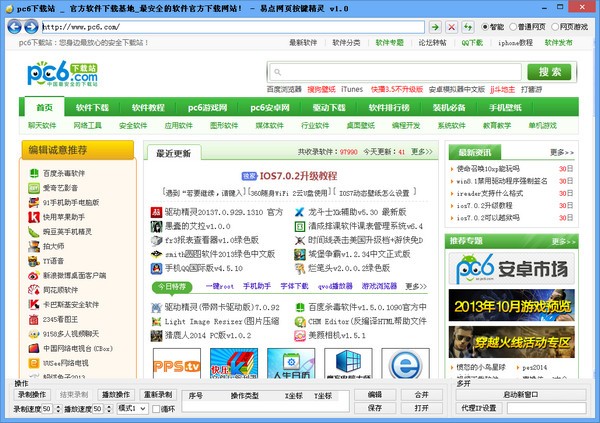
Task: Click the page refresh icon
Action: tap(468, 27)
